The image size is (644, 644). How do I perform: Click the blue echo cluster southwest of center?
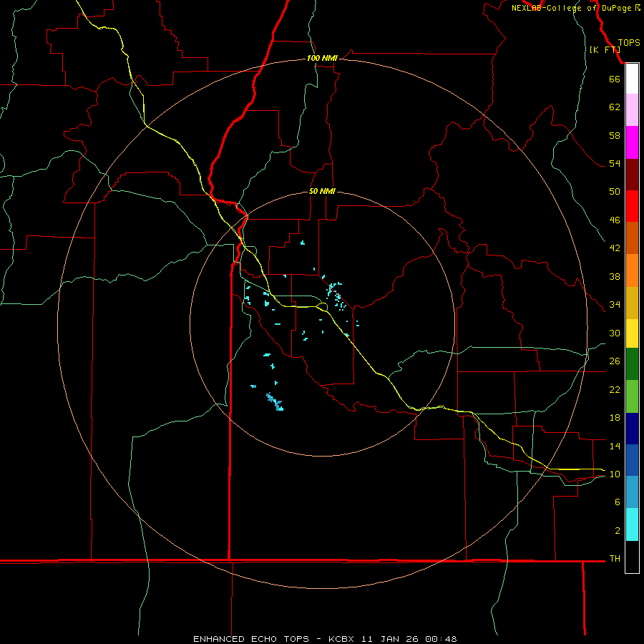pyautogui.click(x=275, y=402)
